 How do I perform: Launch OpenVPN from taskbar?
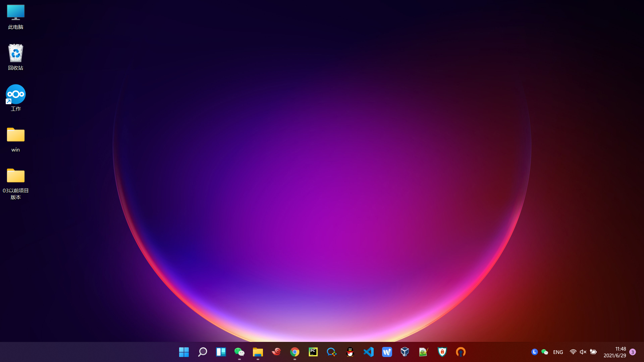tap(461, 352)
